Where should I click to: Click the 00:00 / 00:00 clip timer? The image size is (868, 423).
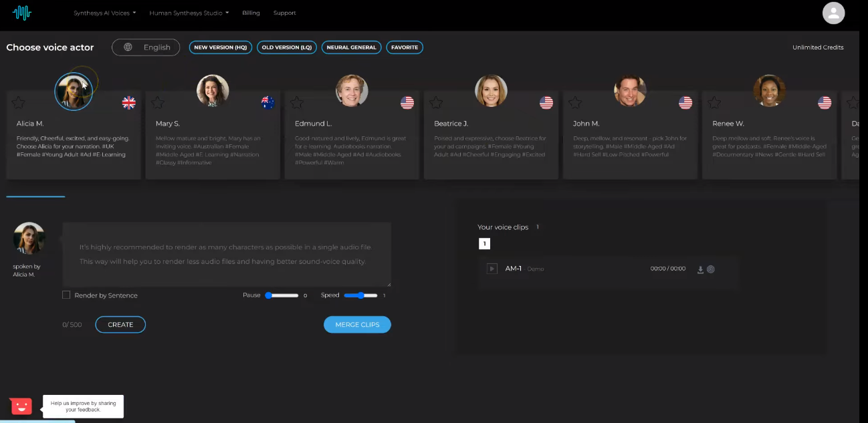tap(668, 269)
